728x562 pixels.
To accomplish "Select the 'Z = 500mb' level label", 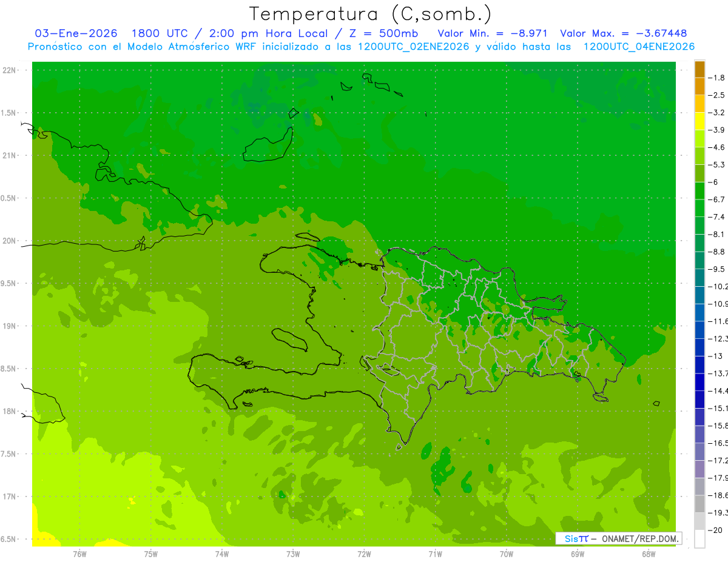I will click(383, 33).
